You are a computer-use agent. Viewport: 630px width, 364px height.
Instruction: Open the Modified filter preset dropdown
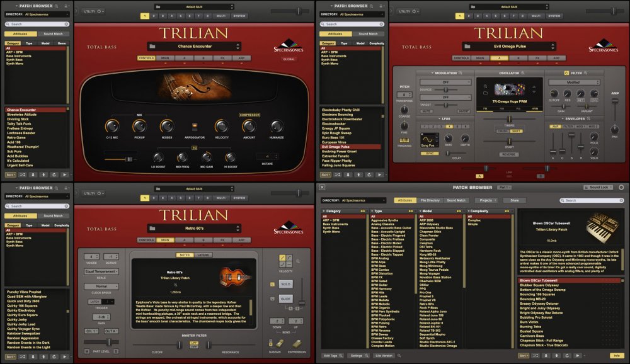(x=575, y=82)
